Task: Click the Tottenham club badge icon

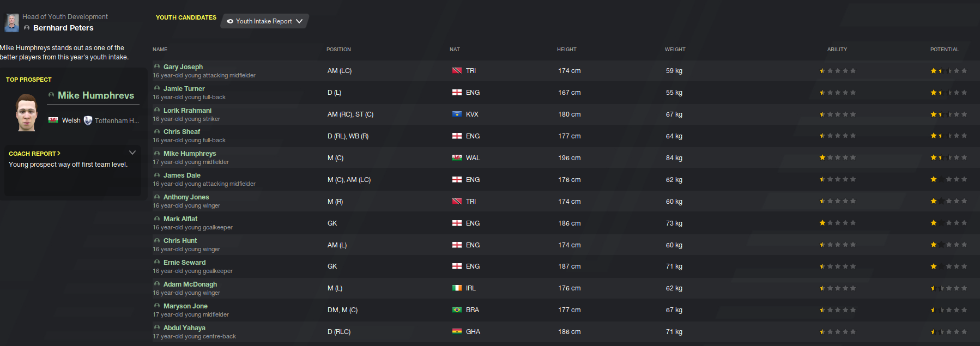Action: click(x=88, y=120)
